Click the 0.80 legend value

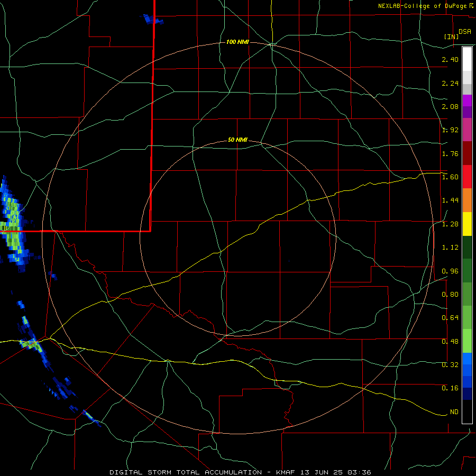pyautogui.click(x=450, y=295)
